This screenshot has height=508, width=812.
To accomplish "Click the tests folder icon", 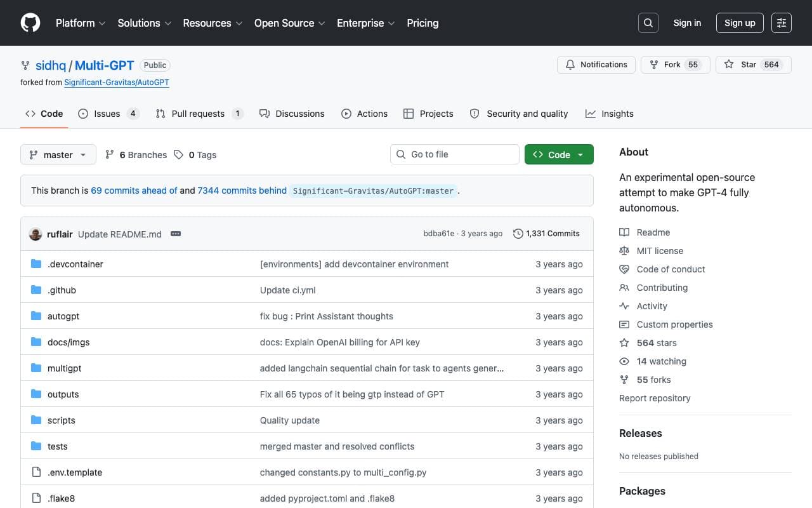I will click(x=36, y=446).
